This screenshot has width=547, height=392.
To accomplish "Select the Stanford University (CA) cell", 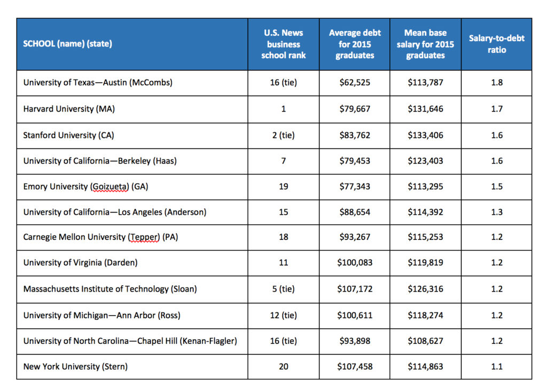I will pyautogui.click(x=132, y=136).
